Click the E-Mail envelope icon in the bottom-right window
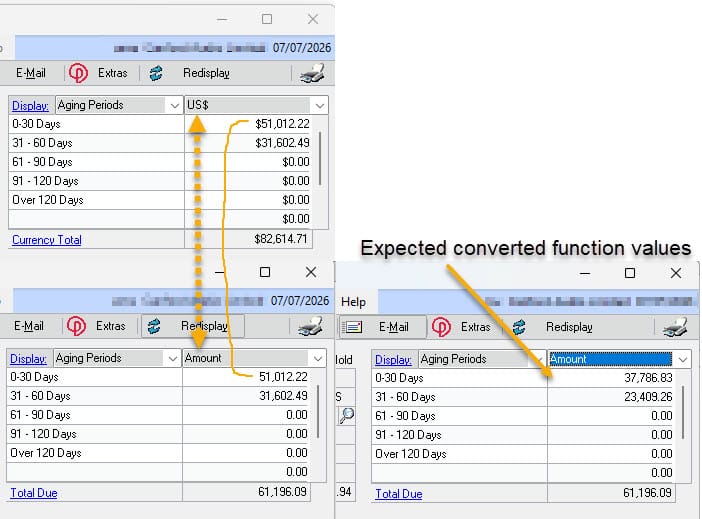Image resolution: width=702 pixels, height=519 pixels. pyautogui.click(x=354, y=327)
